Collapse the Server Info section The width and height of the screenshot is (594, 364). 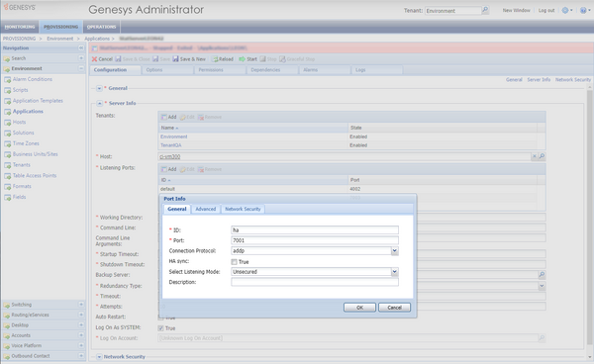click(99, 103)
